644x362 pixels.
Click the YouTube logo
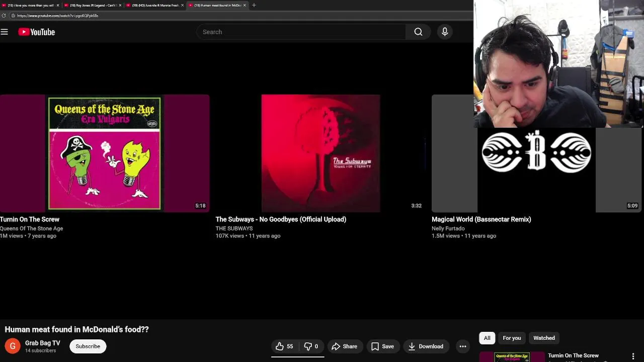tap(36, 32)
